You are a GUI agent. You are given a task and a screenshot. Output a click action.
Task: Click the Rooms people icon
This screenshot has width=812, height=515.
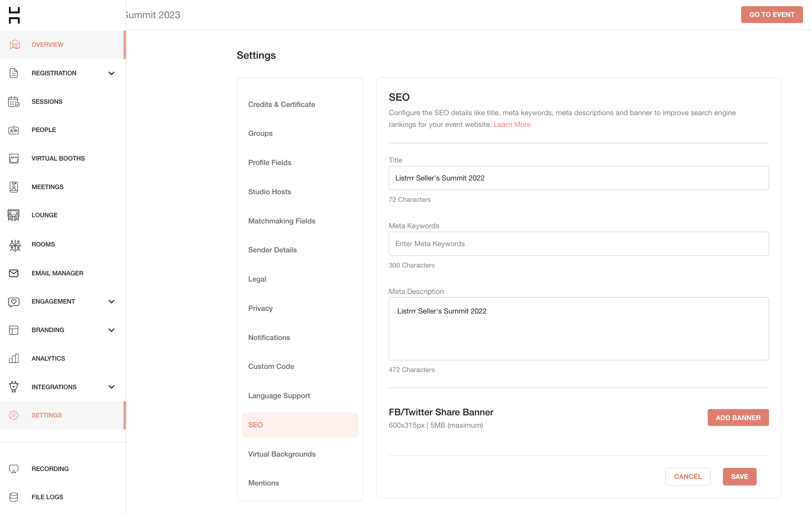15,245
